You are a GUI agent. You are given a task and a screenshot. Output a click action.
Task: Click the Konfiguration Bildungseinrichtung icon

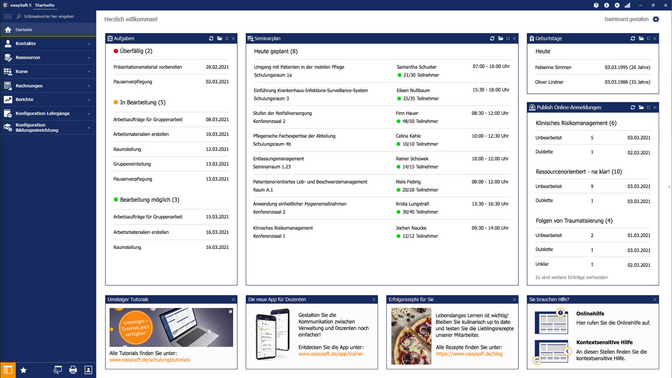click(x=8, y=127)
